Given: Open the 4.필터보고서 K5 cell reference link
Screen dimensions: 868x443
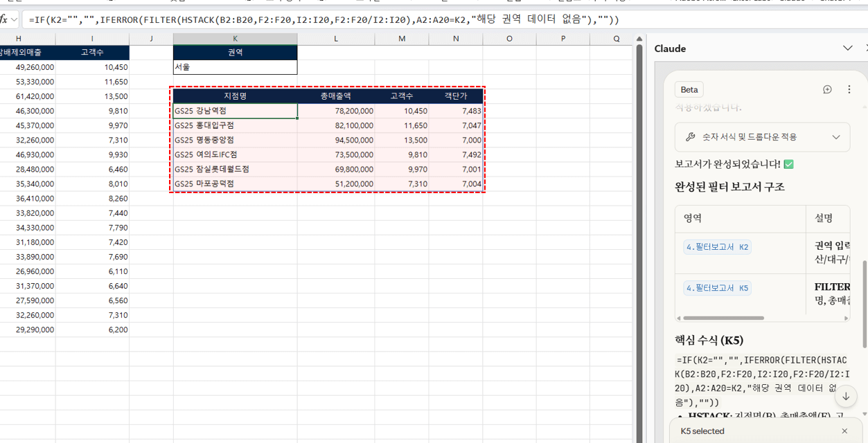Looking at the screenshot, I should [717, 288].
